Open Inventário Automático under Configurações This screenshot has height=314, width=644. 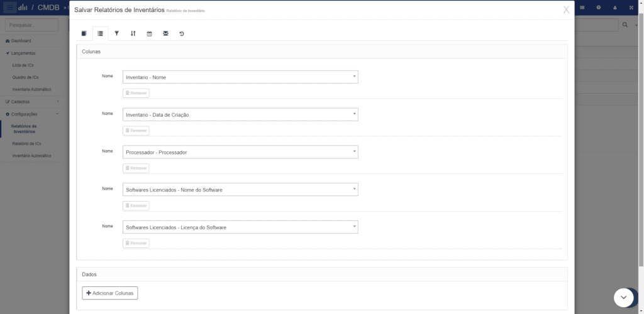(31, 156)
